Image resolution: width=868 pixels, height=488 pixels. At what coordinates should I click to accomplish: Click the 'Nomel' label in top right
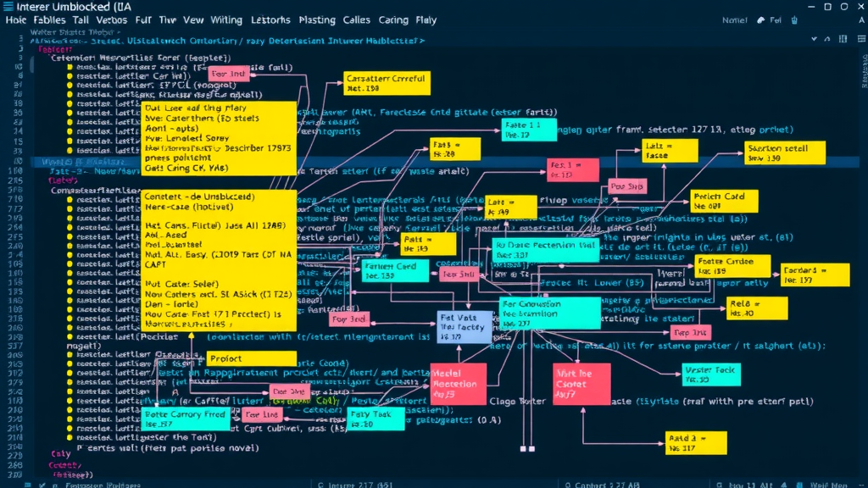(x=734, y=19)
